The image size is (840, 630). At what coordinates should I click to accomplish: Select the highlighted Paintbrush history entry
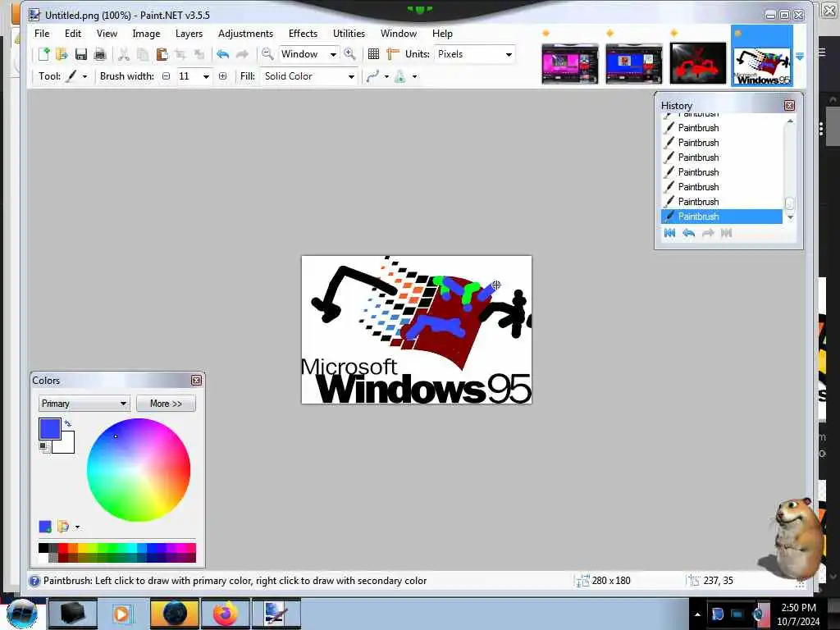click(x=722, y=217)
